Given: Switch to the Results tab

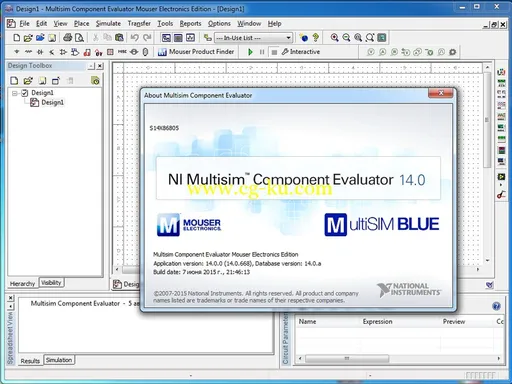Looking at the screenshot, I should point(30,361).
